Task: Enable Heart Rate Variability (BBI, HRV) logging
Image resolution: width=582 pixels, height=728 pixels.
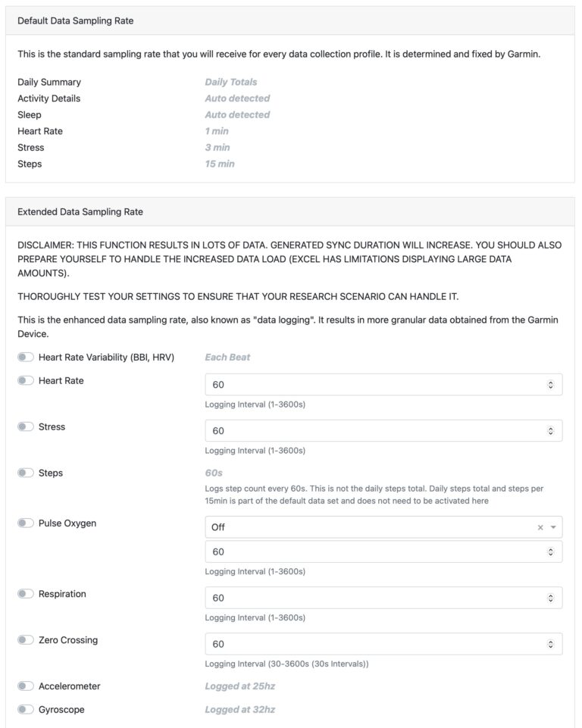Action: coord(26,357)
